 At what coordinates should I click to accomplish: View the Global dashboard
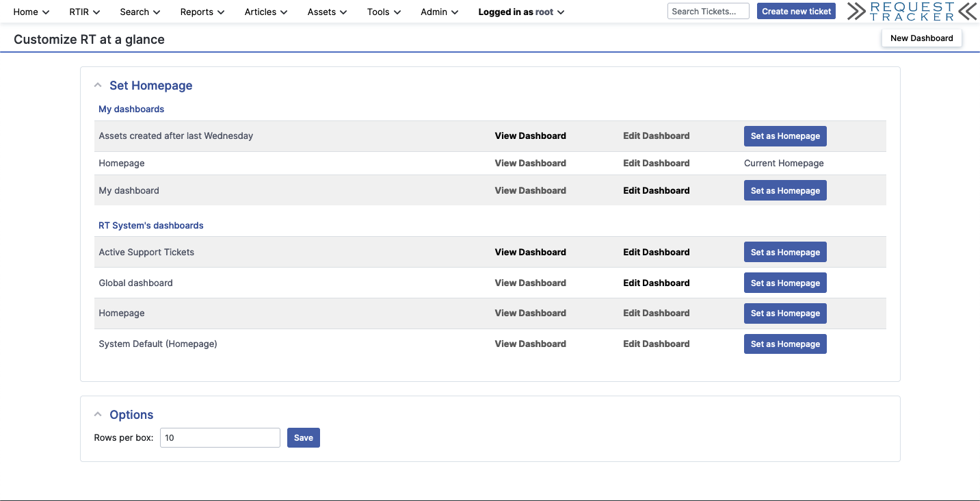530,283
